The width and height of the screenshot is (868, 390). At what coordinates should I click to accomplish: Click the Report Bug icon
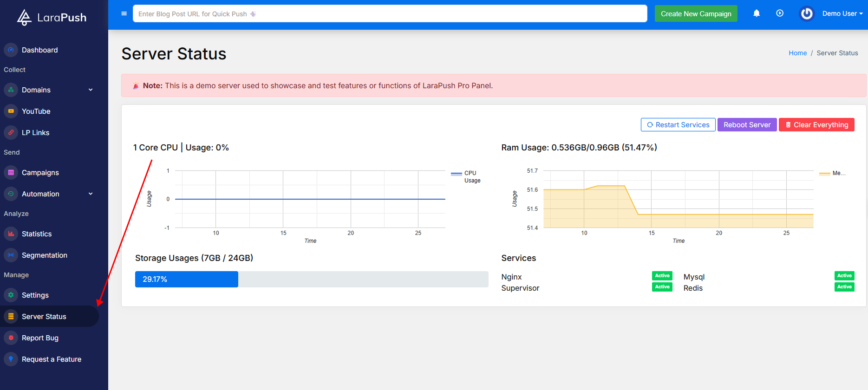click(x=11, y=338)
